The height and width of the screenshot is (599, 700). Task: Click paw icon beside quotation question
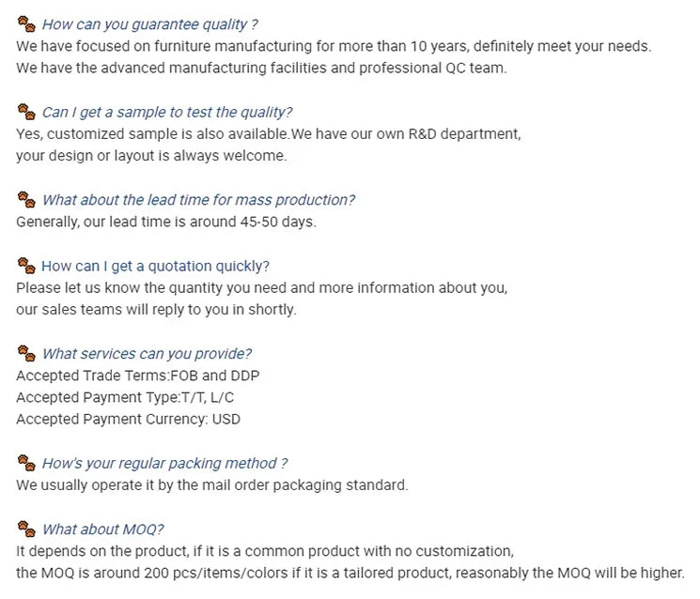[x=26, y=266]
